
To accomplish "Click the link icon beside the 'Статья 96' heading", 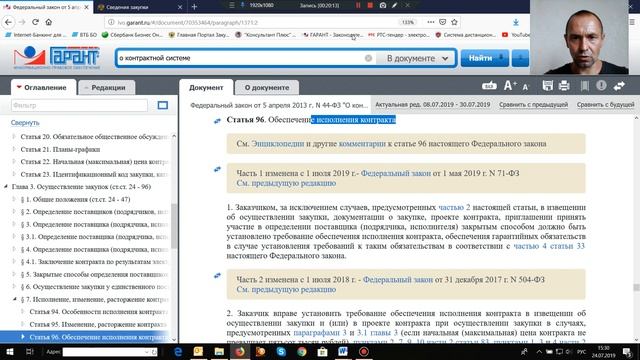I will coord(217,121).
